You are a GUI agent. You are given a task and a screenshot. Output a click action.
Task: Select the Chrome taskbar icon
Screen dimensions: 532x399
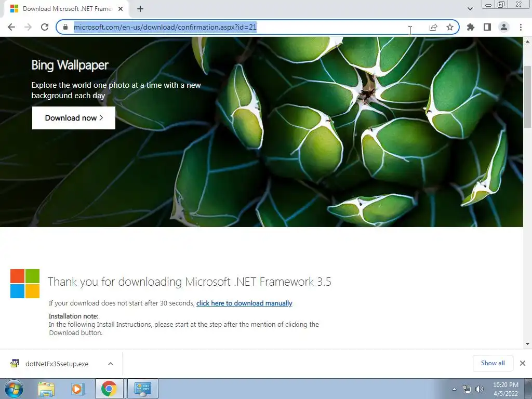pos(109,389)
